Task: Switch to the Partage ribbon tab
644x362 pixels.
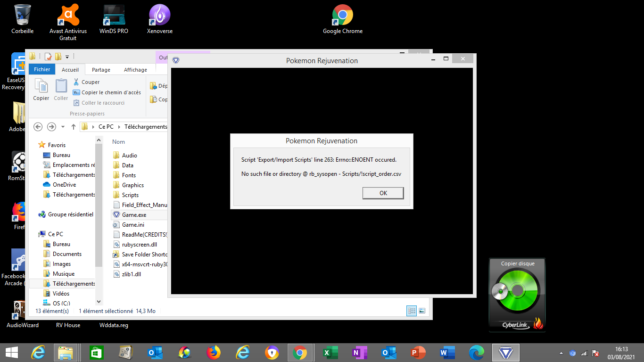Action: pyautogui.click(x=101, y=70)
